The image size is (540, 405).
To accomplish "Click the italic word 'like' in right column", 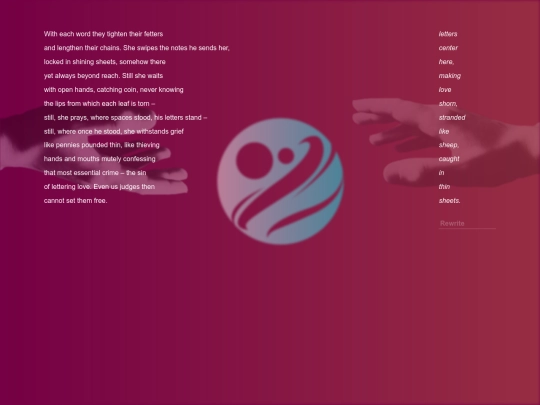I will coord(444,132).
